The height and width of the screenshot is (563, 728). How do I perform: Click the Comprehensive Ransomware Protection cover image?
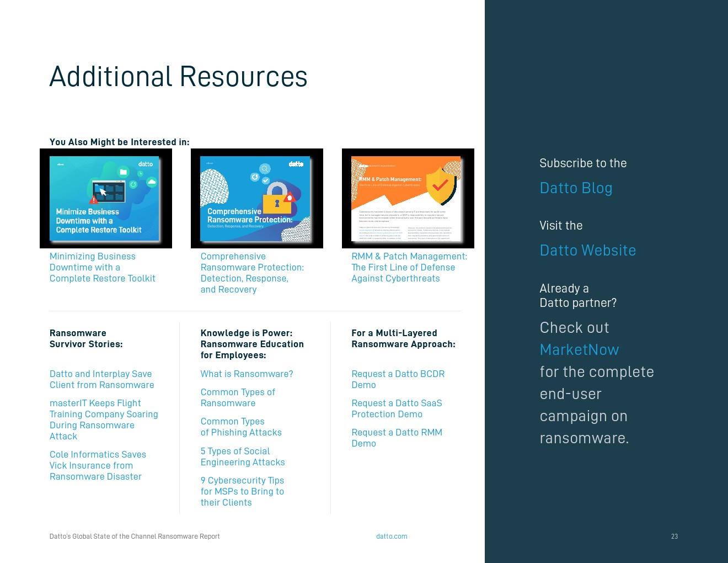(256, 198)
